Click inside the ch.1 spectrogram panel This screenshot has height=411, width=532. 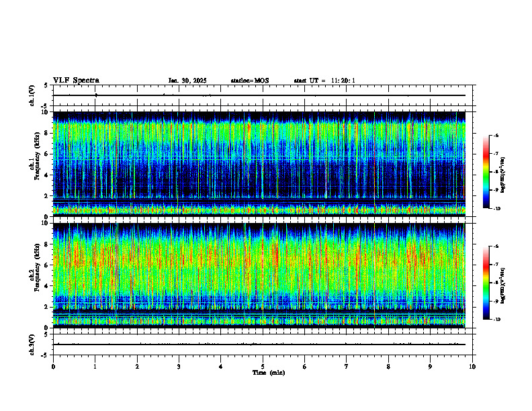[259, 164]
